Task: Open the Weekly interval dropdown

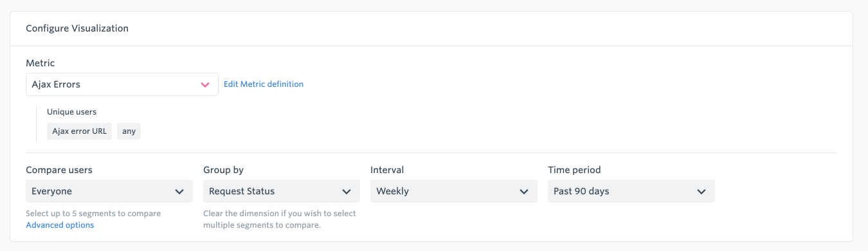Action: (454, 191)
